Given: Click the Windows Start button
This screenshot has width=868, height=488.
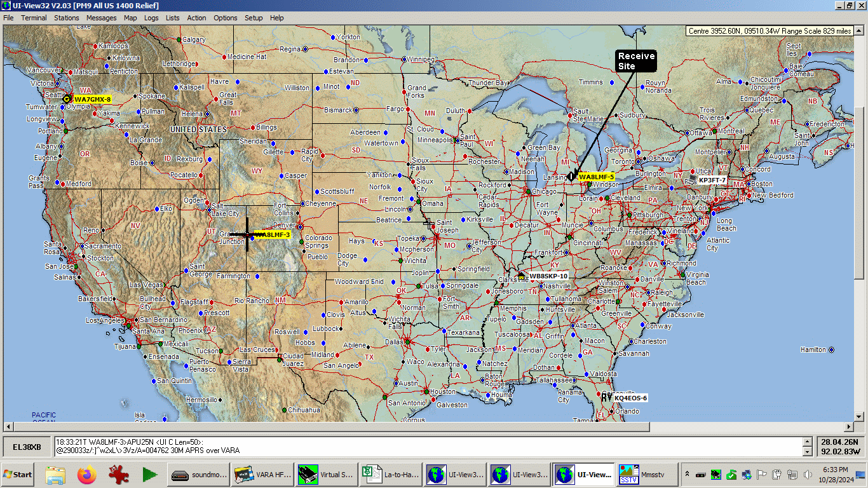Looking at the screenshot, I should coord(18,475).
